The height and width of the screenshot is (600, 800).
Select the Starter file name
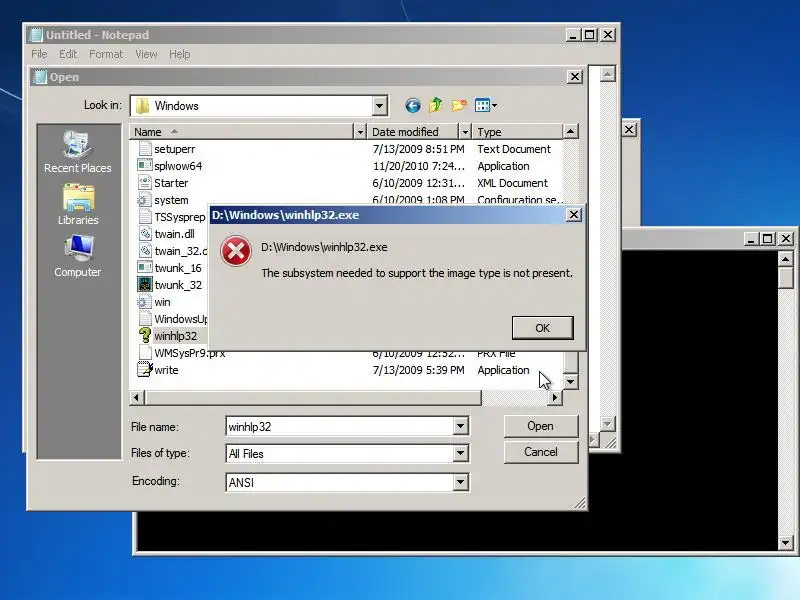coord(171,183)
